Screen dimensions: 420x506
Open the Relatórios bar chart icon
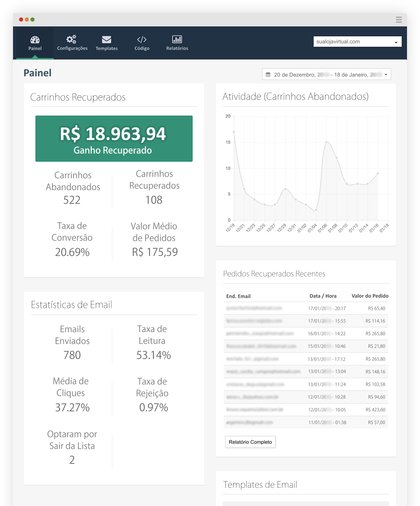point(177,39)
